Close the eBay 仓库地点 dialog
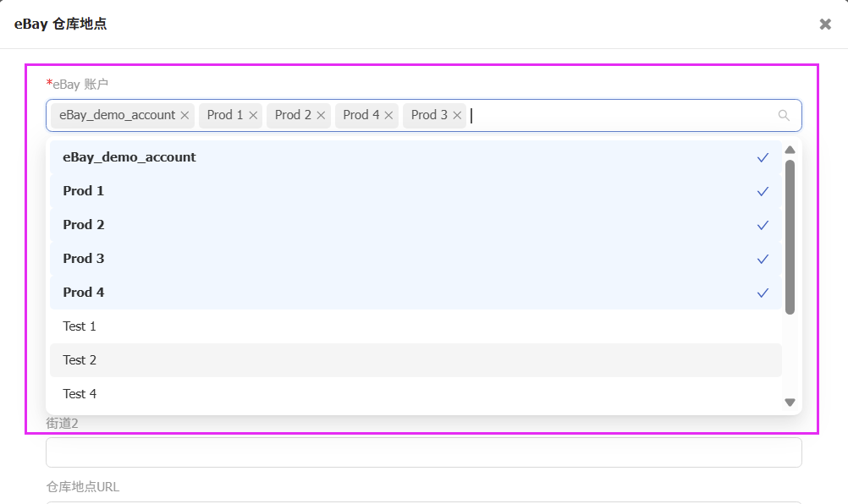 coord(825,25)
